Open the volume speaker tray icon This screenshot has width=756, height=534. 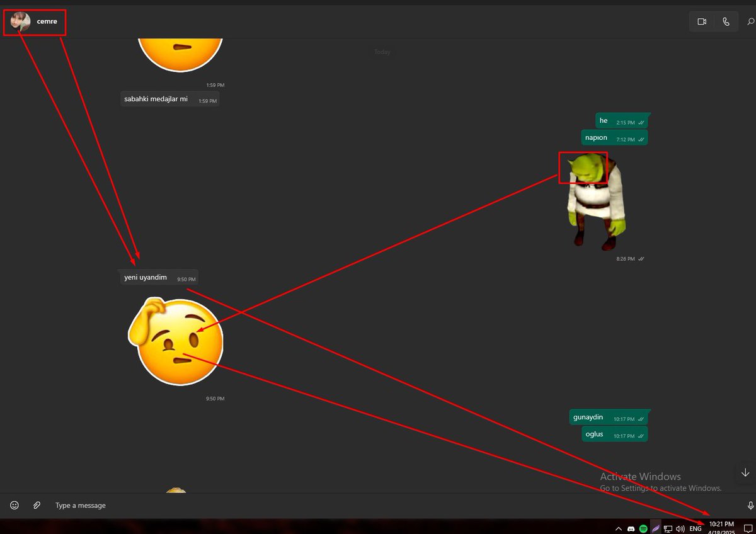click(x=680, y=528)
